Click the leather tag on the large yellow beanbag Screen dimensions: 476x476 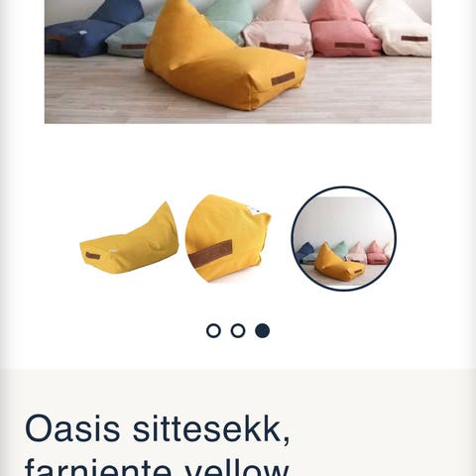coord(283,78)
